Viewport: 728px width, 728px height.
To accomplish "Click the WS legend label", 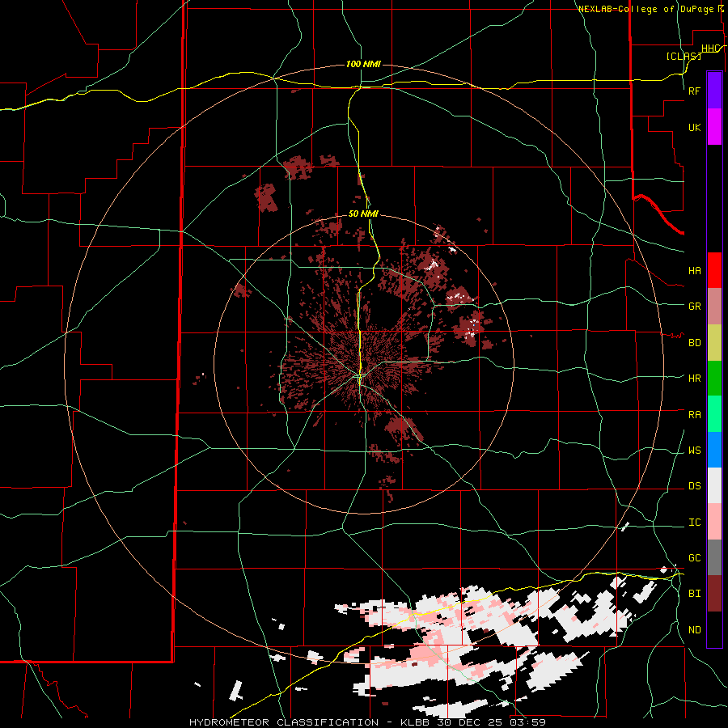I will pyautogui.click(x=695, y=451).
